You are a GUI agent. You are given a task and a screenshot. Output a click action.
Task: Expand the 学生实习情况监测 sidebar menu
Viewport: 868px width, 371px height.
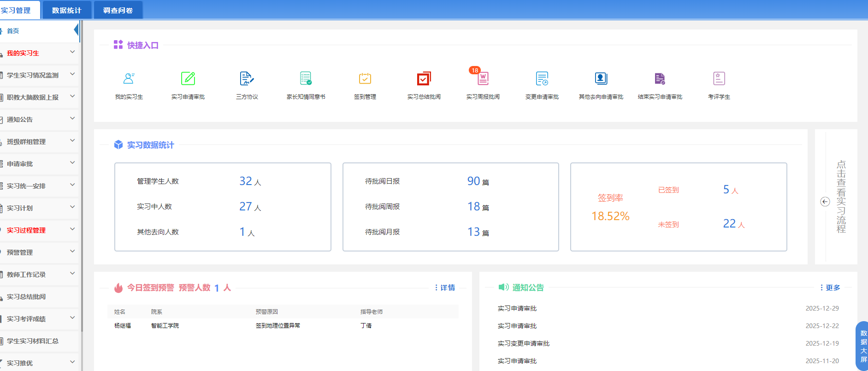tap(39, 75)
